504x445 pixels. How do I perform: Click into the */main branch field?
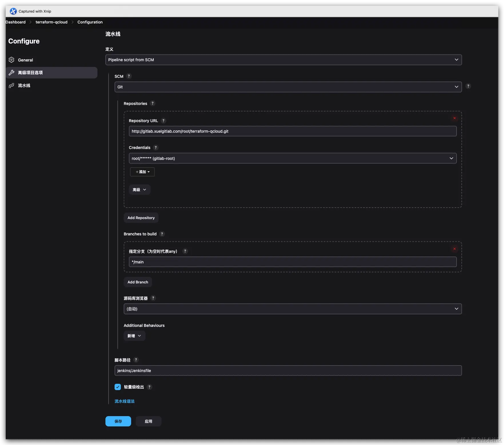tap(293, 262)
